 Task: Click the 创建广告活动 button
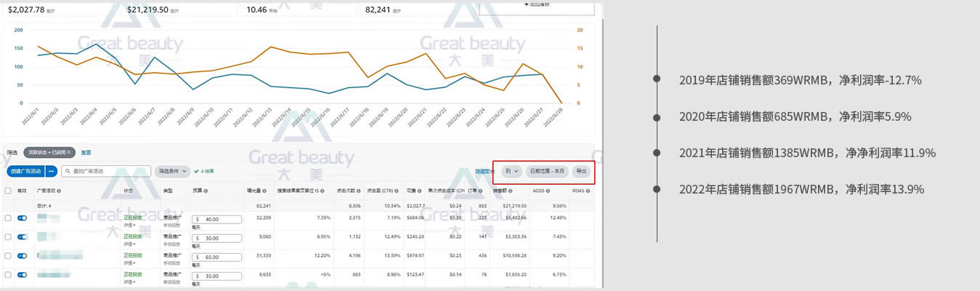(x=25, y=172)
